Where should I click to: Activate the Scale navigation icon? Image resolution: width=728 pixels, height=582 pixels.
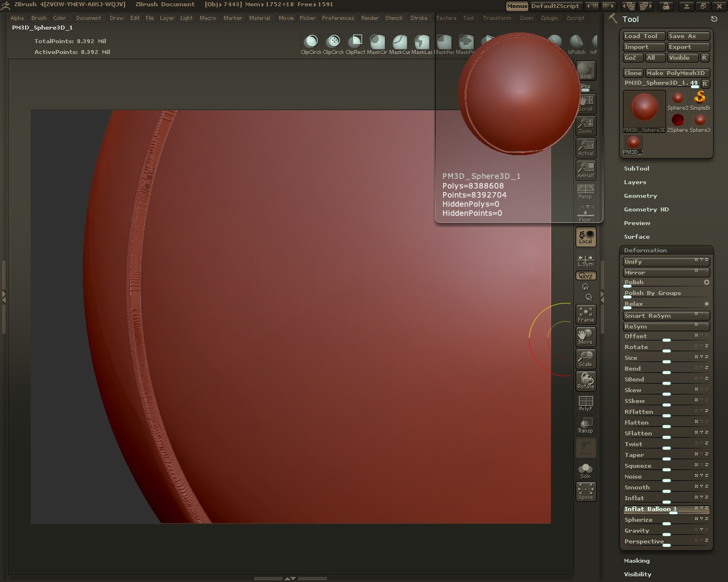(x=585, y=359)
